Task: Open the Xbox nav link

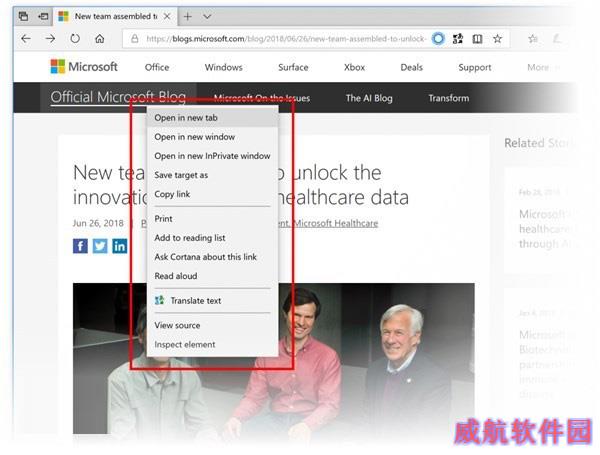Action: tap(354, 67)
